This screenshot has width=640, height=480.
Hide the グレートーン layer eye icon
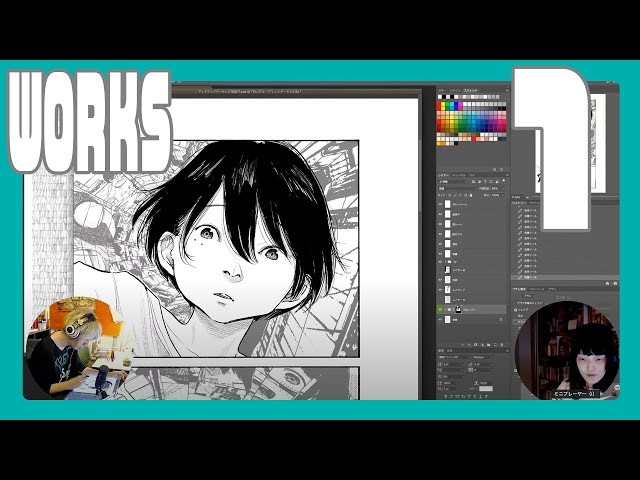pos(440,204)
